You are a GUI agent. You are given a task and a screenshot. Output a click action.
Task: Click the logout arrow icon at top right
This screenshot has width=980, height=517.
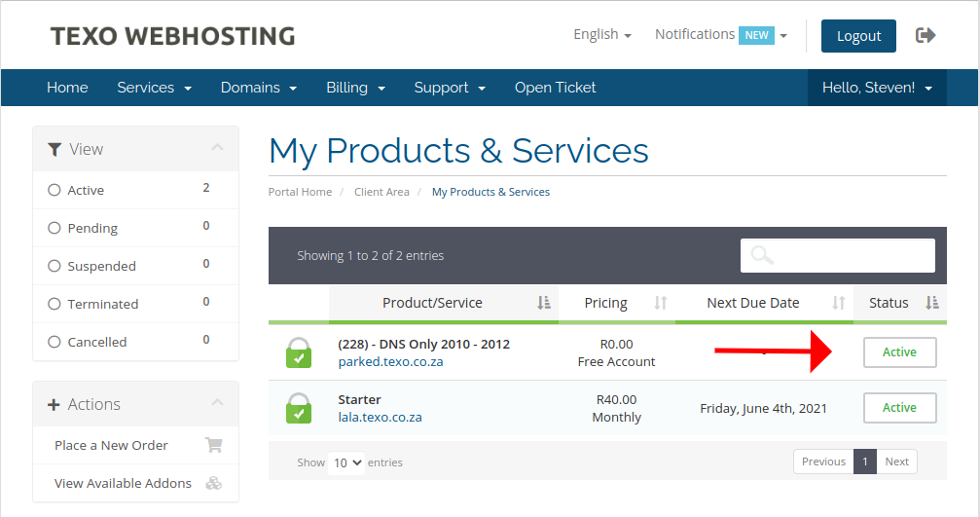point(925,36)
